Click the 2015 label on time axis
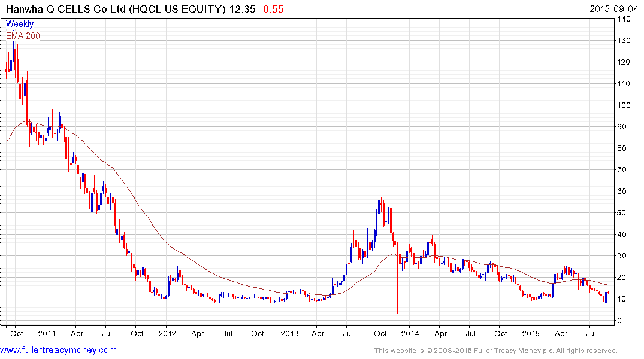This screenshot has width=644, height=359. point(531,333)
